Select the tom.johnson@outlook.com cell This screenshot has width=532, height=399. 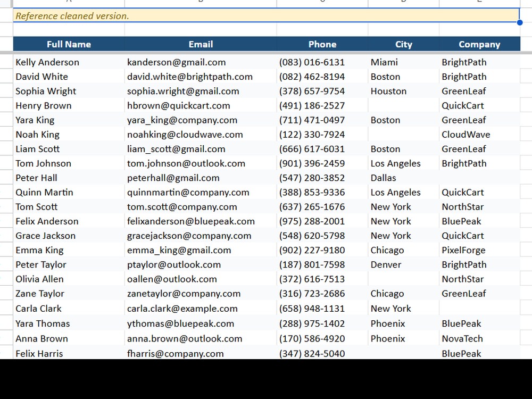click(x=201, y=163)
